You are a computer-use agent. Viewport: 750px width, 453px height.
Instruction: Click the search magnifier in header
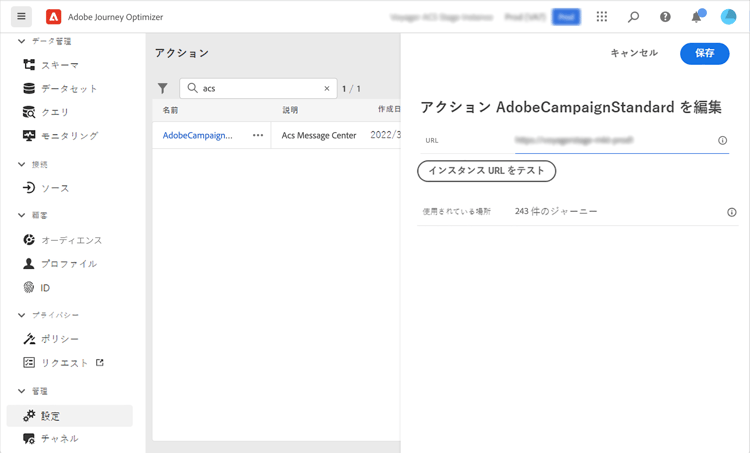pos(633,17)
